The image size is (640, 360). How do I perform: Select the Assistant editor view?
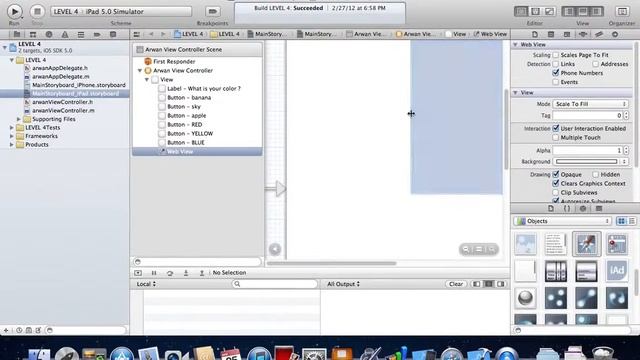(535, 11)
